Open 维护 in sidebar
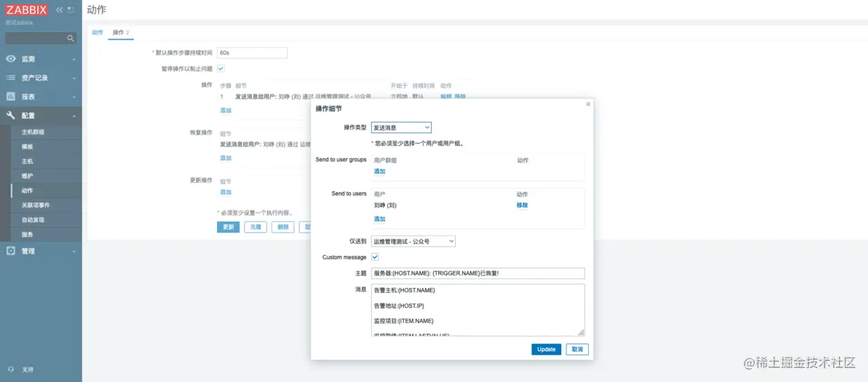The height and width of the screenshot is (382, 868). (x=27, y=176)
